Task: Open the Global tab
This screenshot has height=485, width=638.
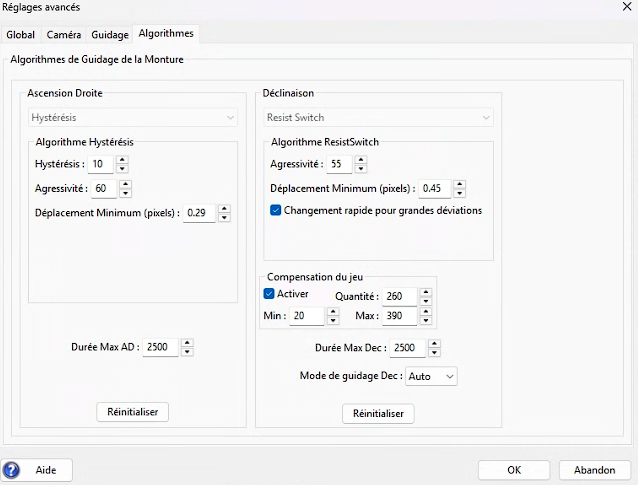Action: pos(20,35)
